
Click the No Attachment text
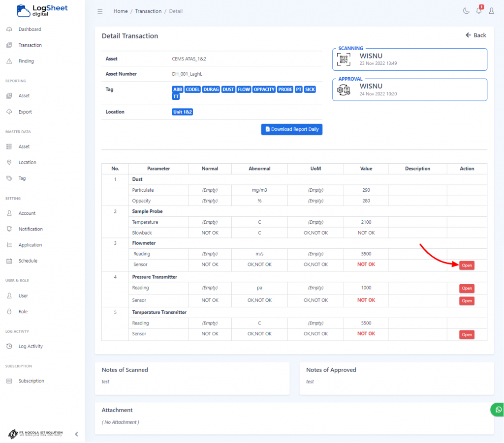(x=121, y=422)
